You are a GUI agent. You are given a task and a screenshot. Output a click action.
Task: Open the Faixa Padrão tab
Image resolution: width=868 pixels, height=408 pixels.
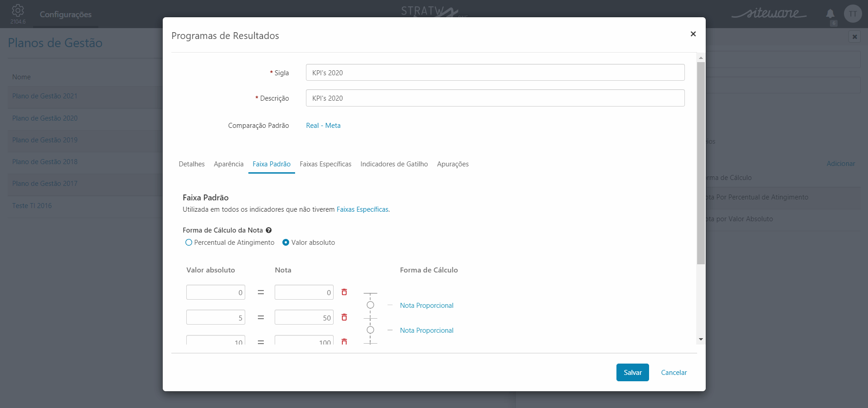pos(272,164)
